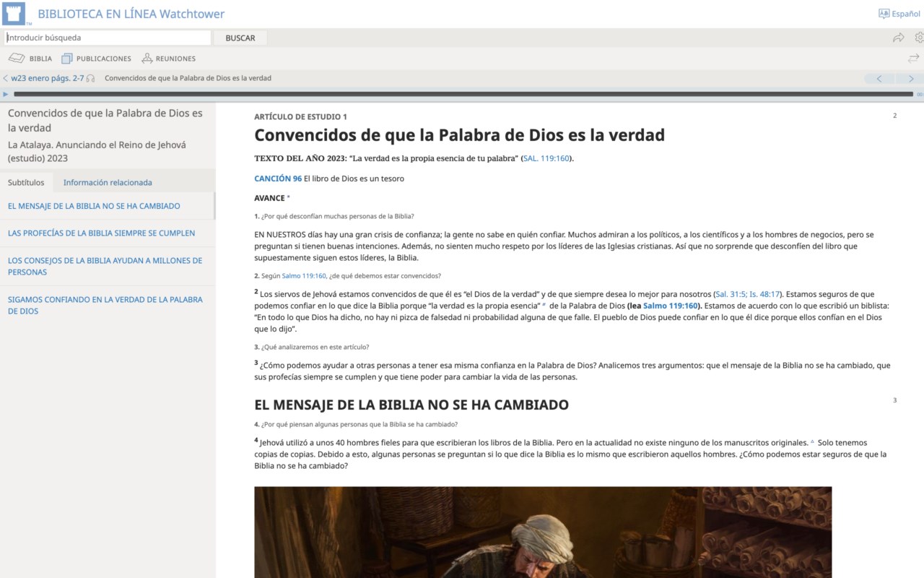
Task: Click the Watchtower tower logo
Action: (14, 14)
